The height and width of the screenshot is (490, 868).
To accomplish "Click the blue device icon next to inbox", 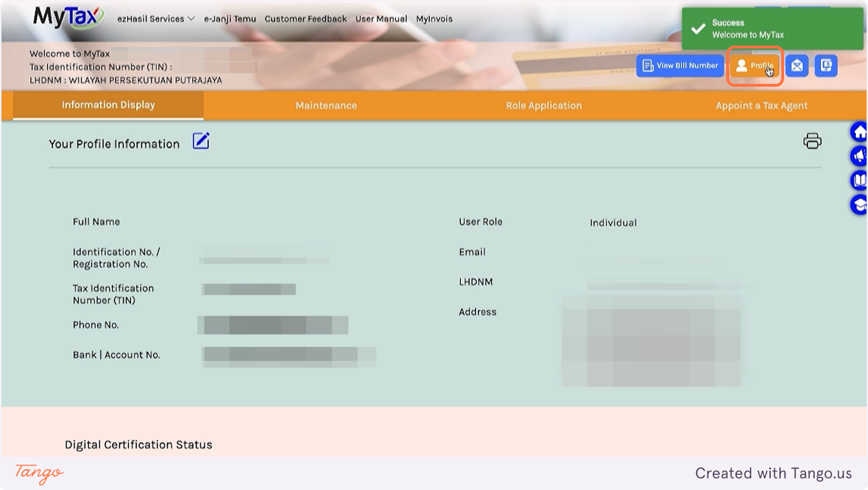I will [826, 66].
